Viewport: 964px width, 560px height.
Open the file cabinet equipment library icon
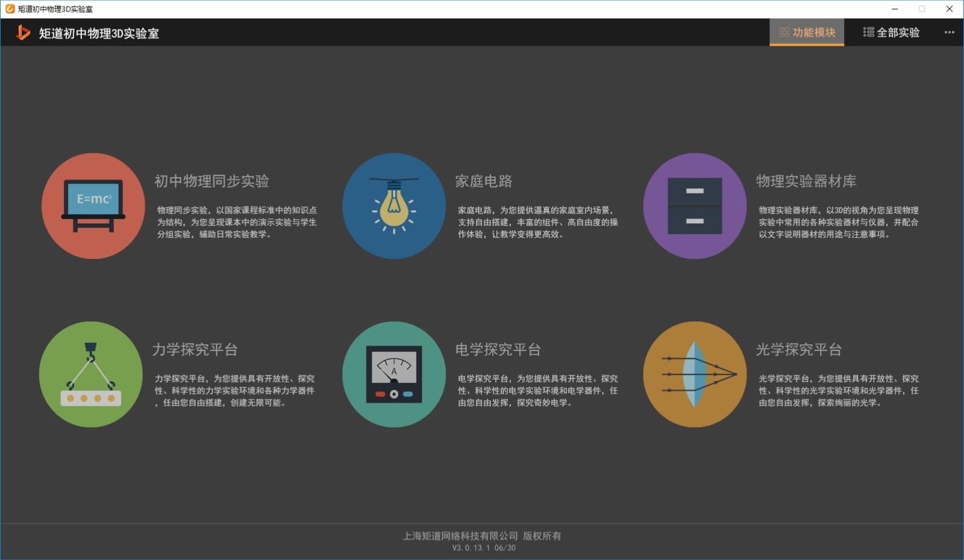695,206
